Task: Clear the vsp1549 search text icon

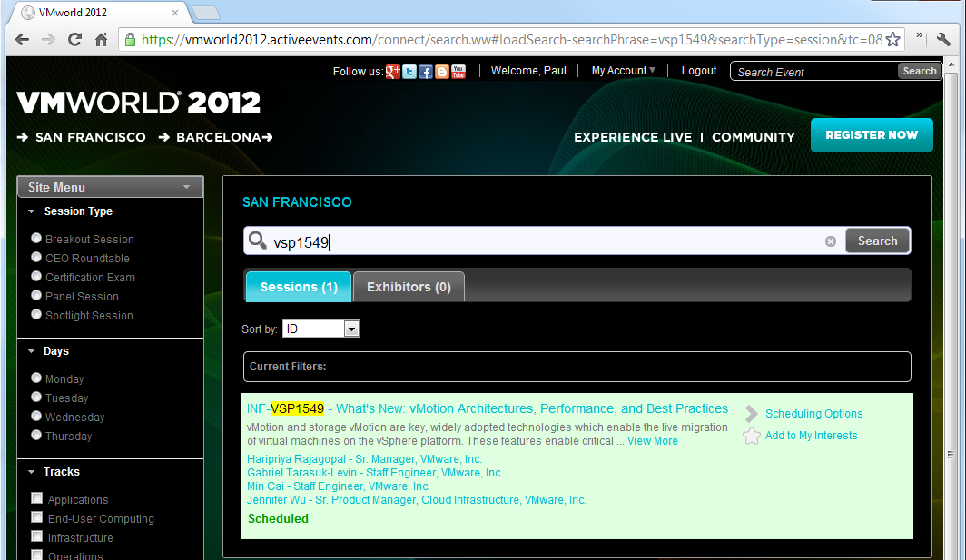Action: click(831, 241)
